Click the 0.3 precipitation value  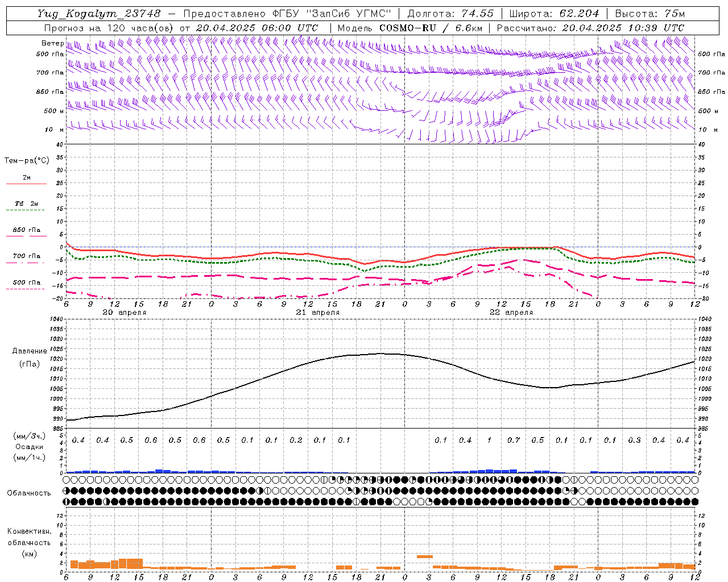(635, 440)
